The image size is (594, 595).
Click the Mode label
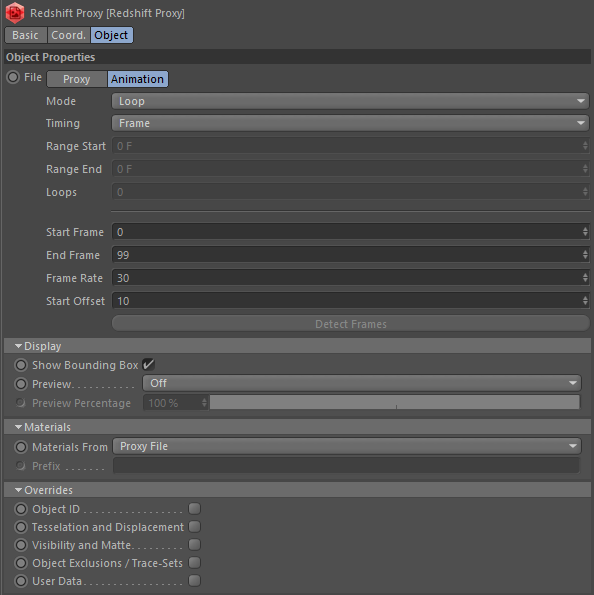tap(61, 101)
